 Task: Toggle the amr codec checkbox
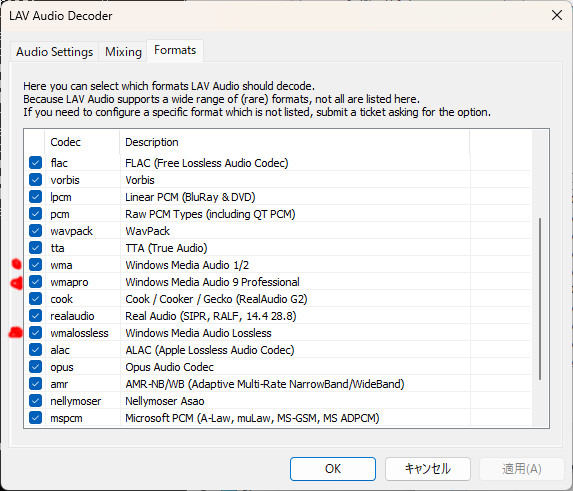point(35,384)
